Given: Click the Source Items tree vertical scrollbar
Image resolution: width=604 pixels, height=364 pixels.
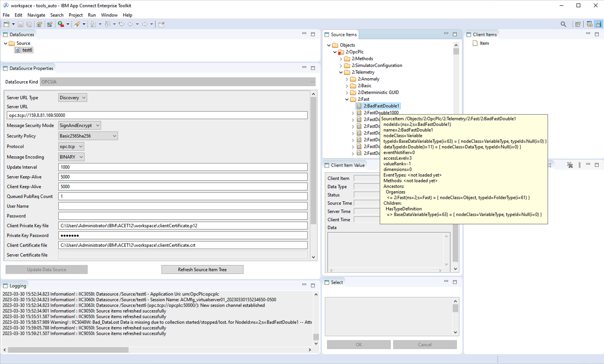Looking at the screenshot, I should [456, 51].
